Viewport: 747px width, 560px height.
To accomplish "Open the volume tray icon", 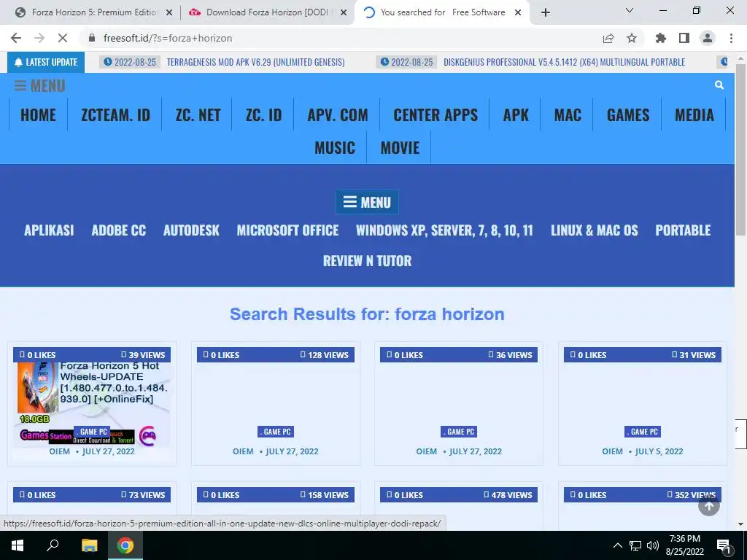I will pos(653,545).
